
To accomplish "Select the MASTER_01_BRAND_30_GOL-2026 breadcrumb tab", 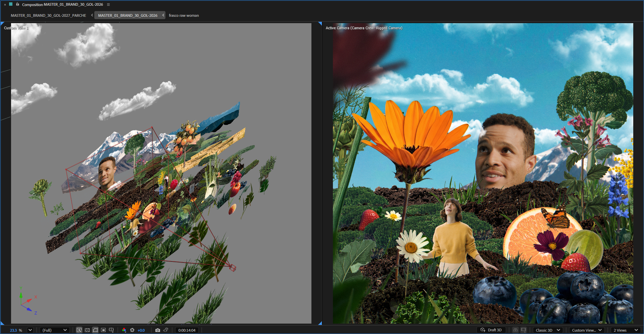I will pyautogui.click(x=128, y=15).
